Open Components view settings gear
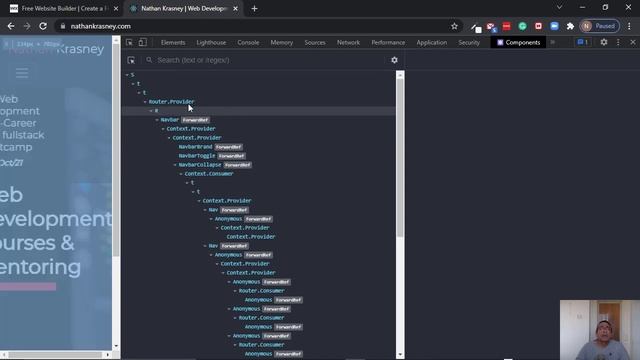Image resolution: width=640 pixels, height=360 pixels. click(394, 60)
